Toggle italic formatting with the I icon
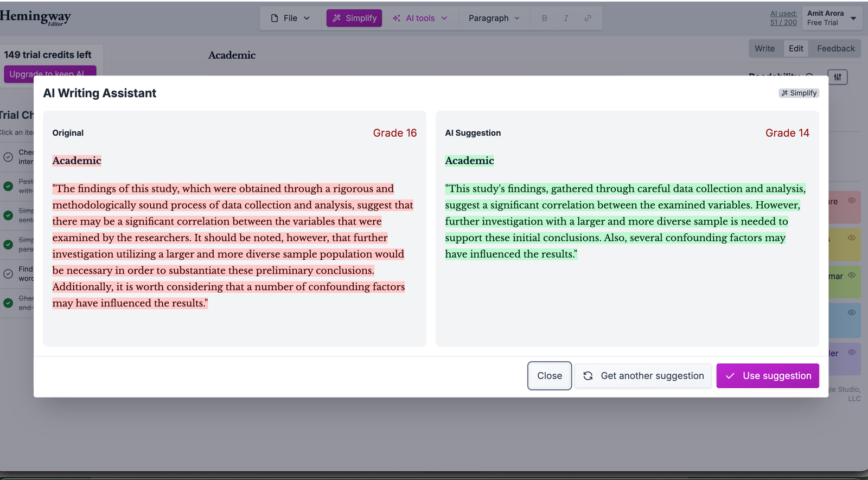The width and height of the screenshot is (868, 480). 566,18
